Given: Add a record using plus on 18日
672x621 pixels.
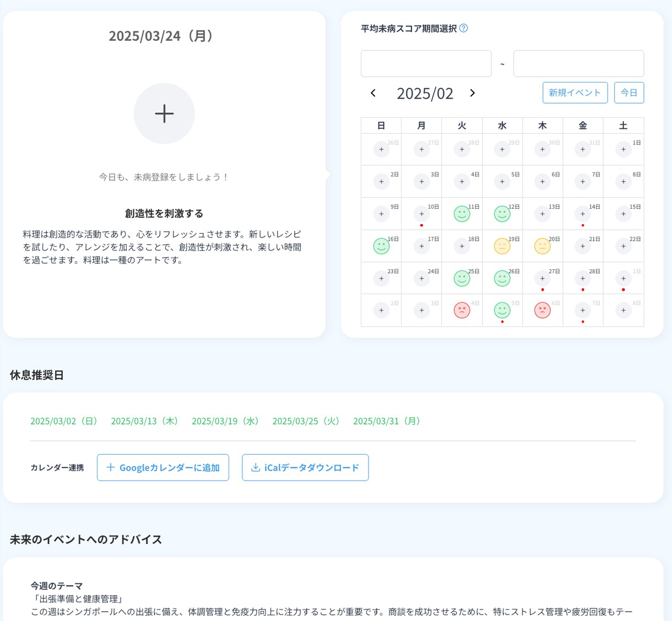Looking at the screenshot, I should (462, 246).
